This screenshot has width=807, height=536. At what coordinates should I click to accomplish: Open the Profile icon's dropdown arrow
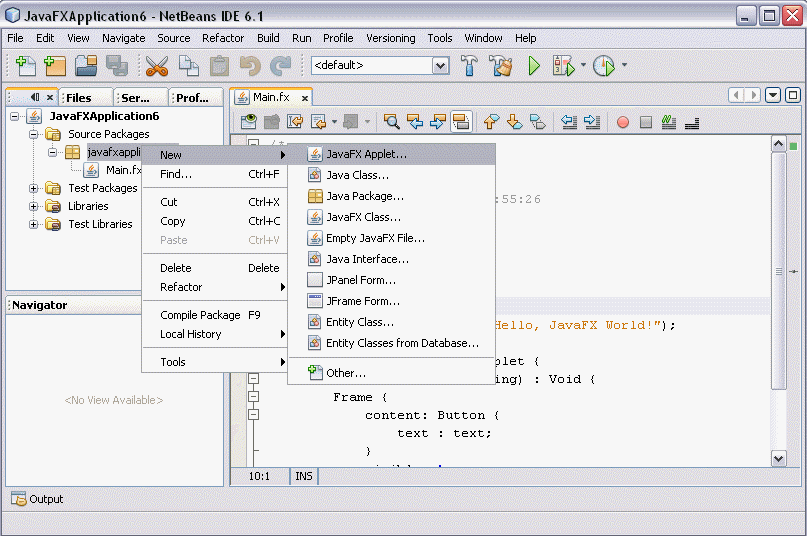[x=624, y=65]
